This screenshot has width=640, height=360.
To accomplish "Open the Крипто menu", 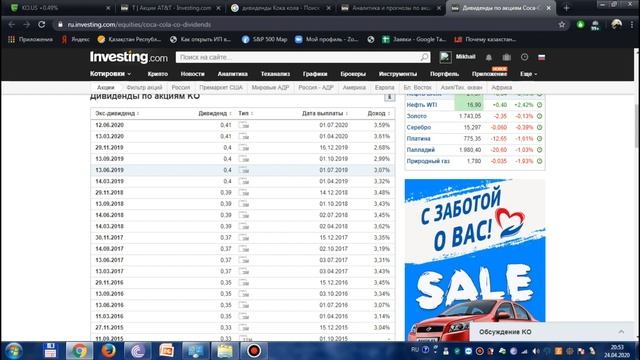I will click(x=158, y=74).
